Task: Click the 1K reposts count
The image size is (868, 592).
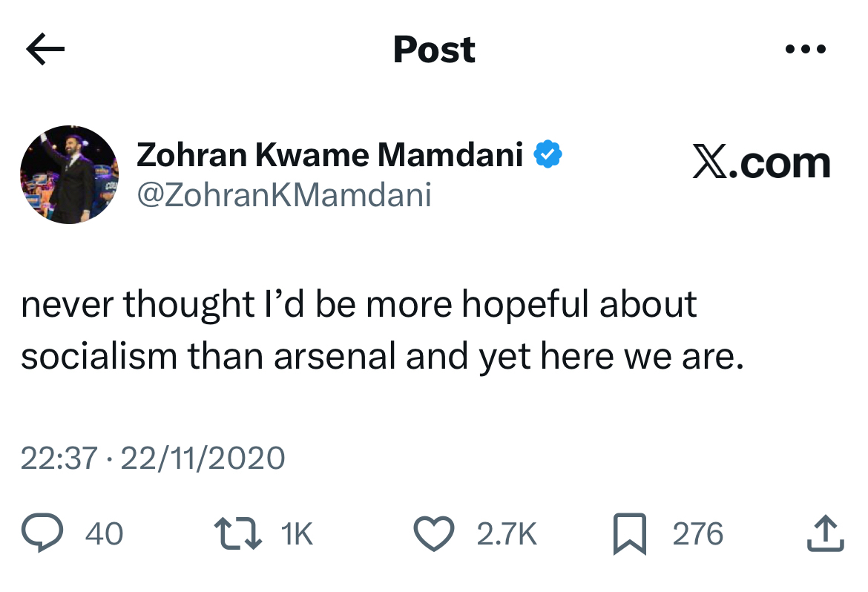Action: [297, 534]
